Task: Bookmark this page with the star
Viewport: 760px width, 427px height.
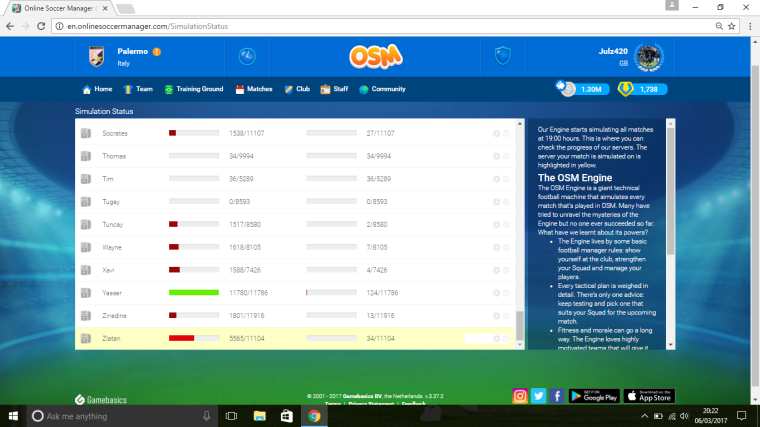Action: tap(732, 26)
